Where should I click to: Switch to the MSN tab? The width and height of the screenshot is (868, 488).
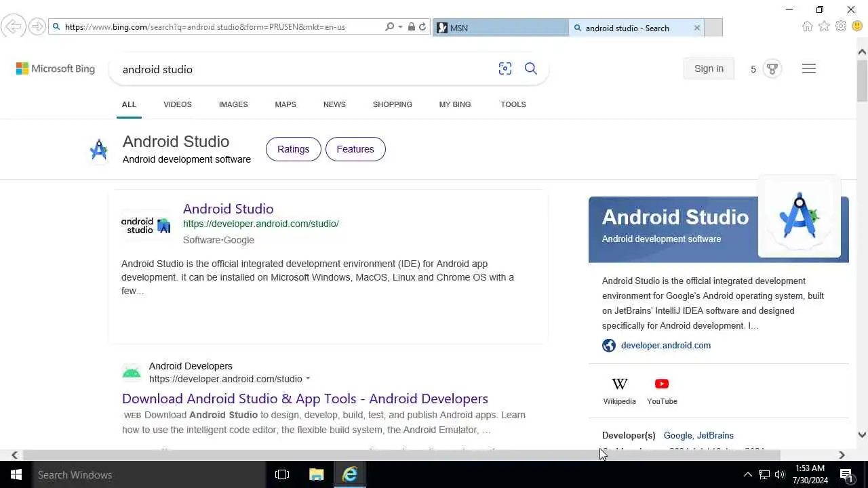pos(500,28)
